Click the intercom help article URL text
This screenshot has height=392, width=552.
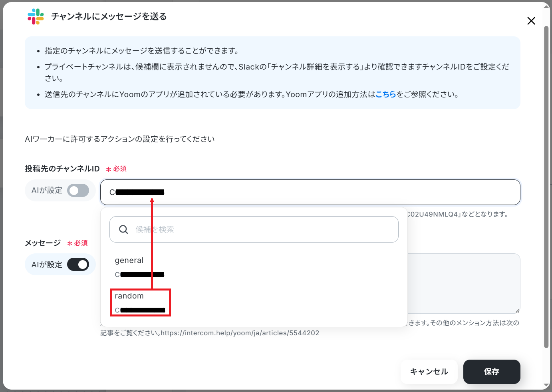point(240,333)
